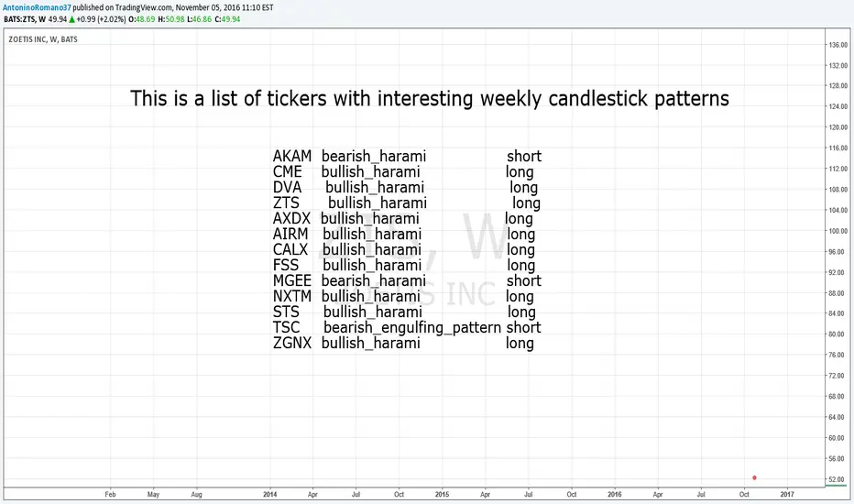This screenshot has height=504, width=854.
Task: Click 'long' in the AXDX row
Action: (x=519, y=220)
